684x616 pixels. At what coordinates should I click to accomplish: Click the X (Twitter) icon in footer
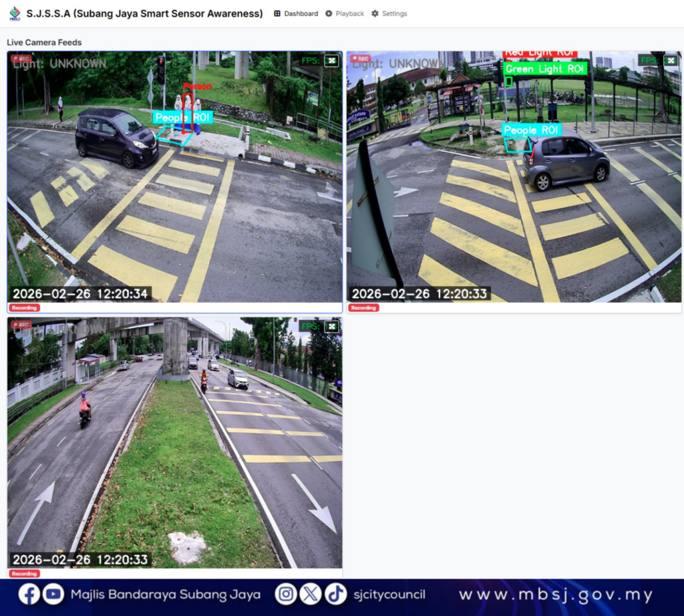(311, 594)
